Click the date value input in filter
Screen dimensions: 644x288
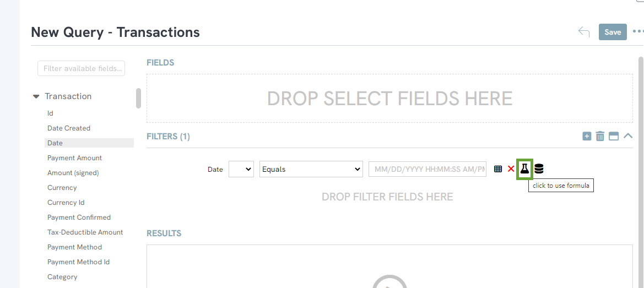tap(427, 169)
